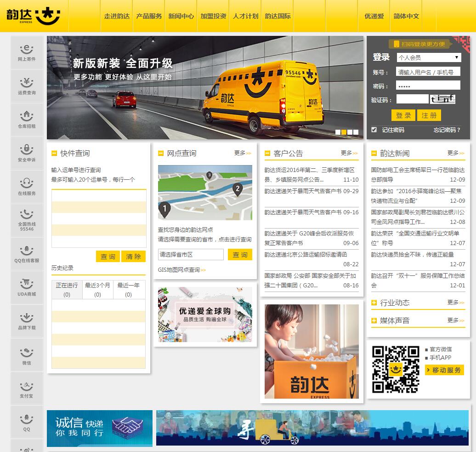The height and width of the screenshot is (452, 476).
Task: Open the 个人会员 member type dropdown
Action: click(429, 57)
